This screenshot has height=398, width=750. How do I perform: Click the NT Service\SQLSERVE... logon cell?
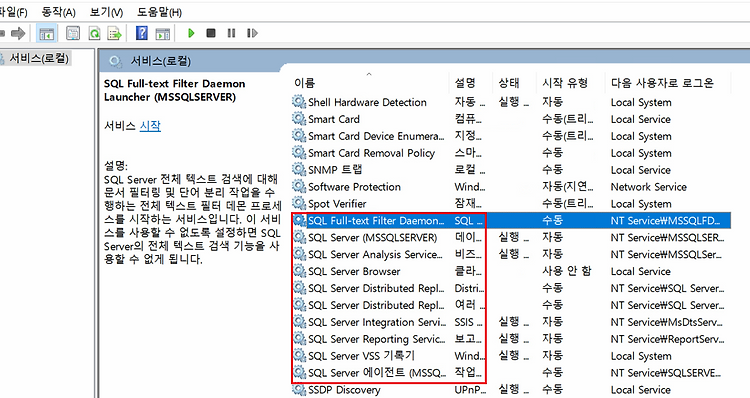click(666, 373)
